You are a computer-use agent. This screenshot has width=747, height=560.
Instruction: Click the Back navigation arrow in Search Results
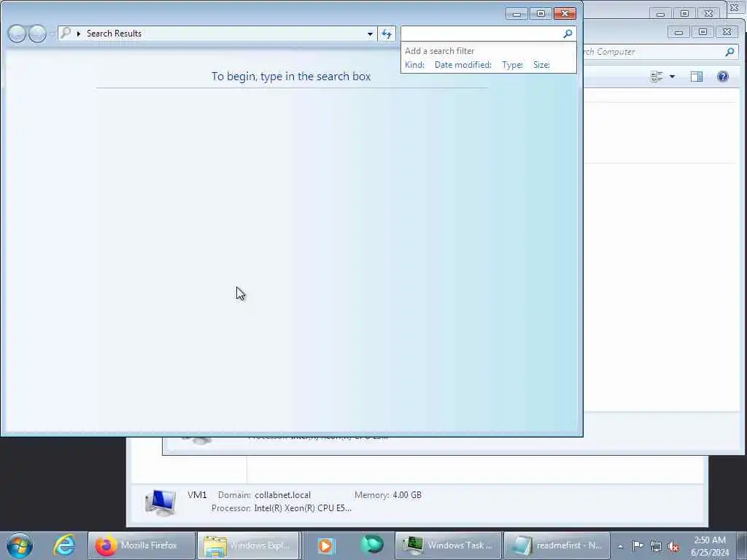pyautogui.click(x=18, y=34)
